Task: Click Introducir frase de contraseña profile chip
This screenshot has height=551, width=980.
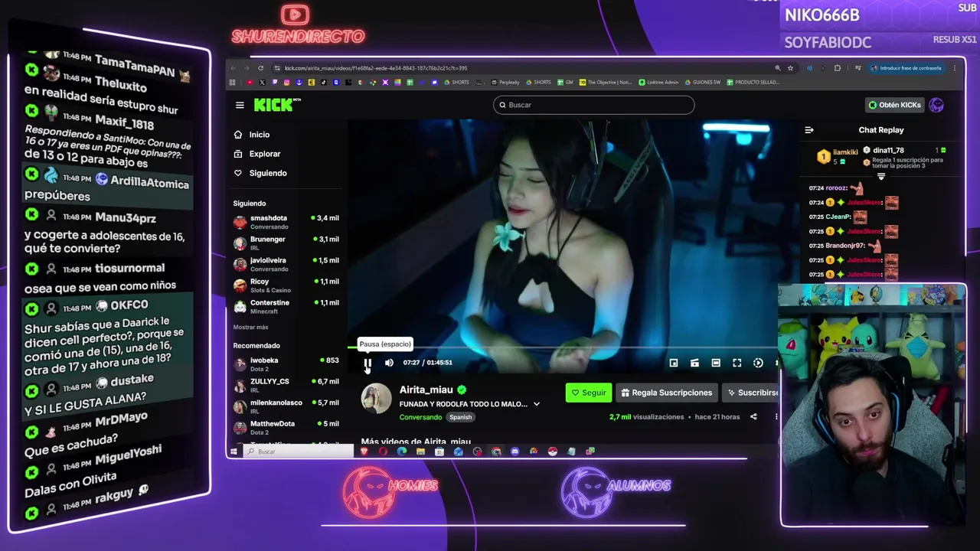Action: point(907,68)
